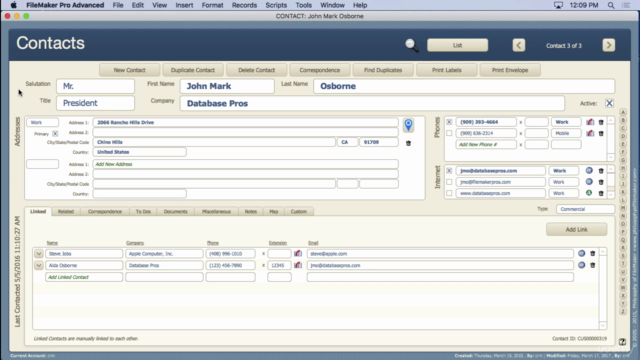Dial Steve Jobs phone icon
Image resolution: width=640 pixels, height=360 pixels.
[298, 253]
